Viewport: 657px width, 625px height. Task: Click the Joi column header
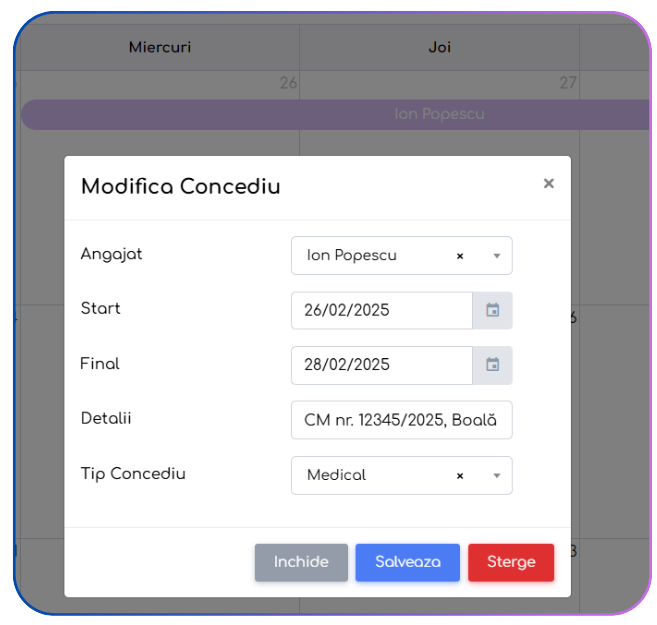440,47
